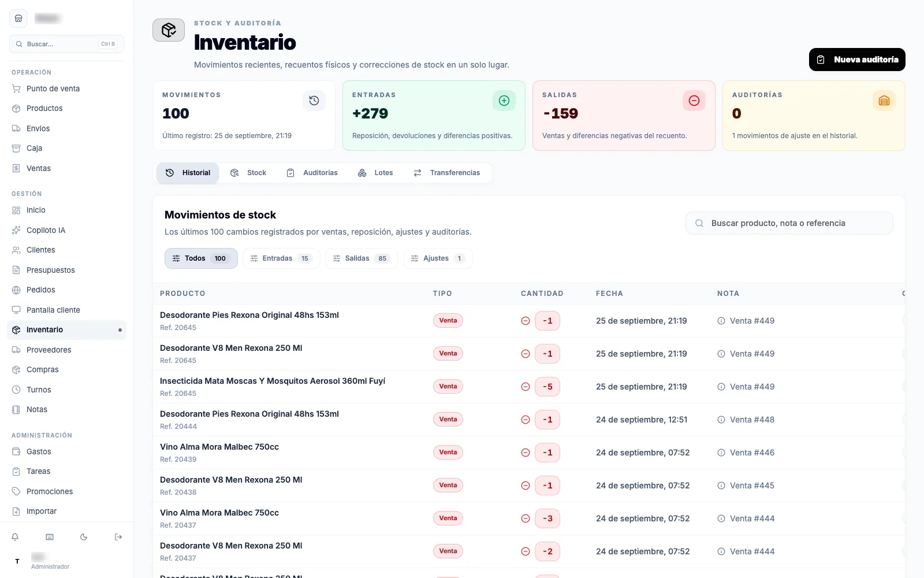Click the box icon beside the Inventario title

click(169, 30)
